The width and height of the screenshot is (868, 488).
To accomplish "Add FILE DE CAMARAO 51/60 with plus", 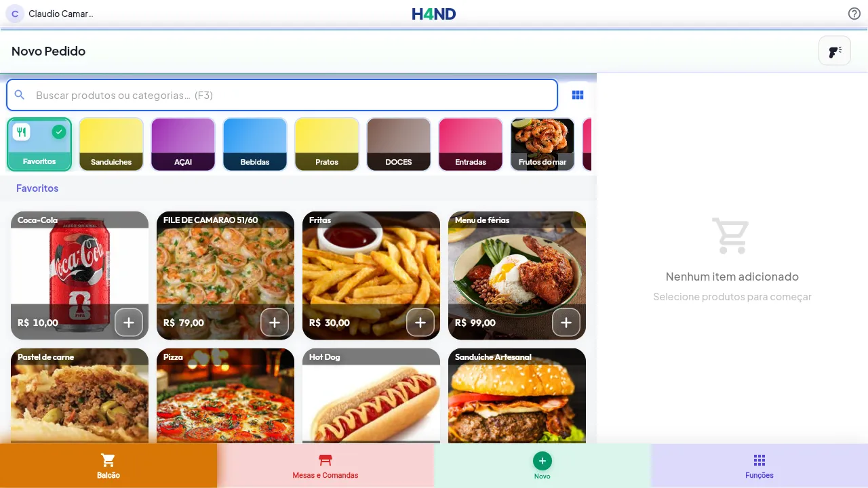I will tap(275, 323).
